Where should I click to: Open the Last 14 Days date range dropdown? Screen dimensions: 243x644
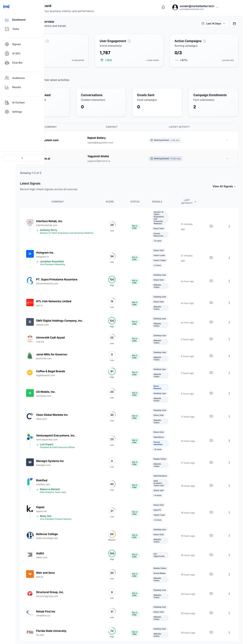coord(213,24)
